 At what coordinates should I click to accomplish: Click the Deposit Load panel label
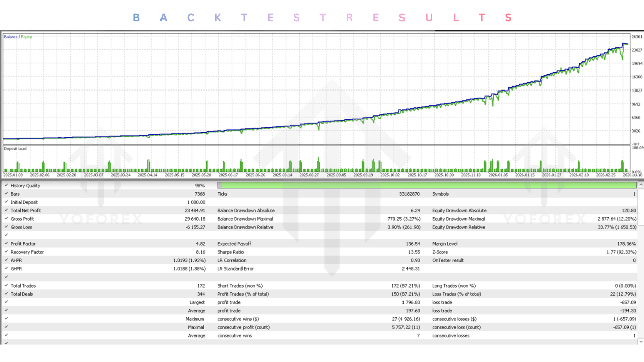[x=15, y=149]
